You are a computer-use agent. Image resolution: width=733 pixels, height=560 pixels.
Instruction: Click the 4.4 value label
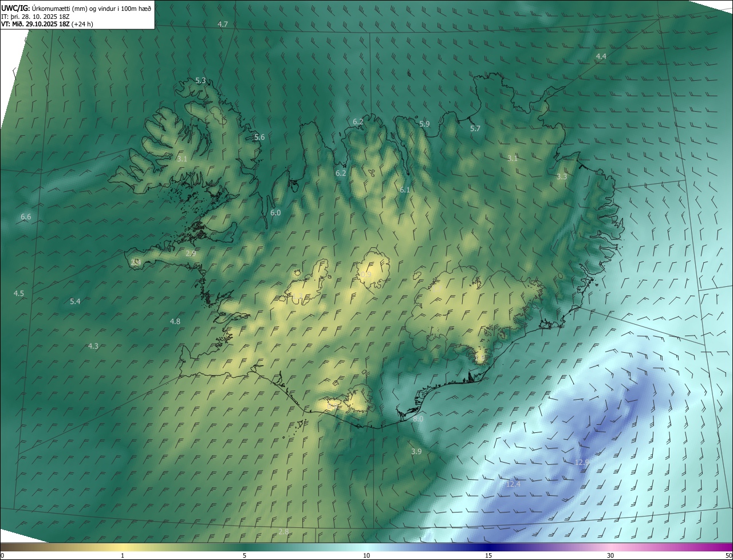point(601,56)
